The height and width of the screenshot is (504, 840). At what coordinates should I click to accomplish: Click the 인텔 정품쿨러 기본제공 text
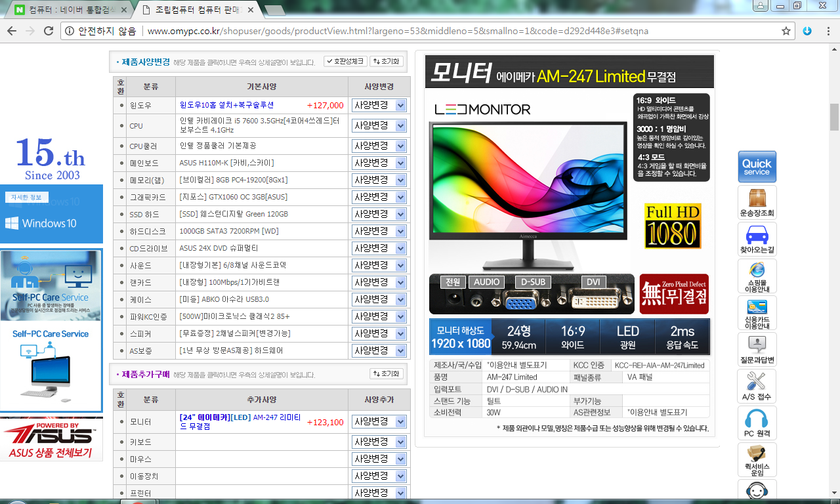pos(218,146)
